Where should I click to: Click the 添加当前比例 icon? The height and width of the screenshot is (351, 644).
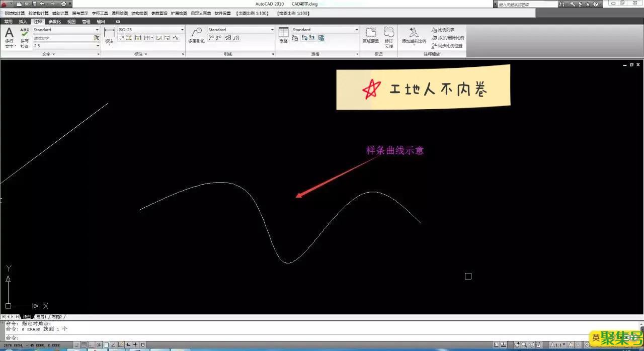point(414,35)
